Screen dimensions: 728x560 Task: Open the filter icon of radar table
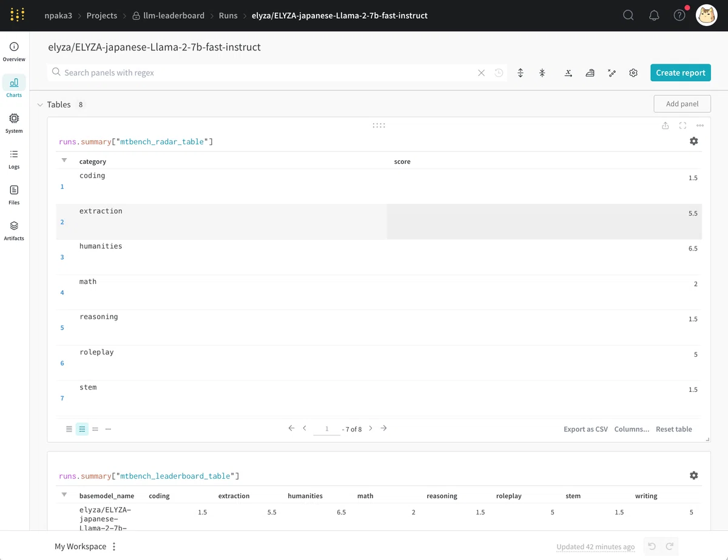click(64, 161)
